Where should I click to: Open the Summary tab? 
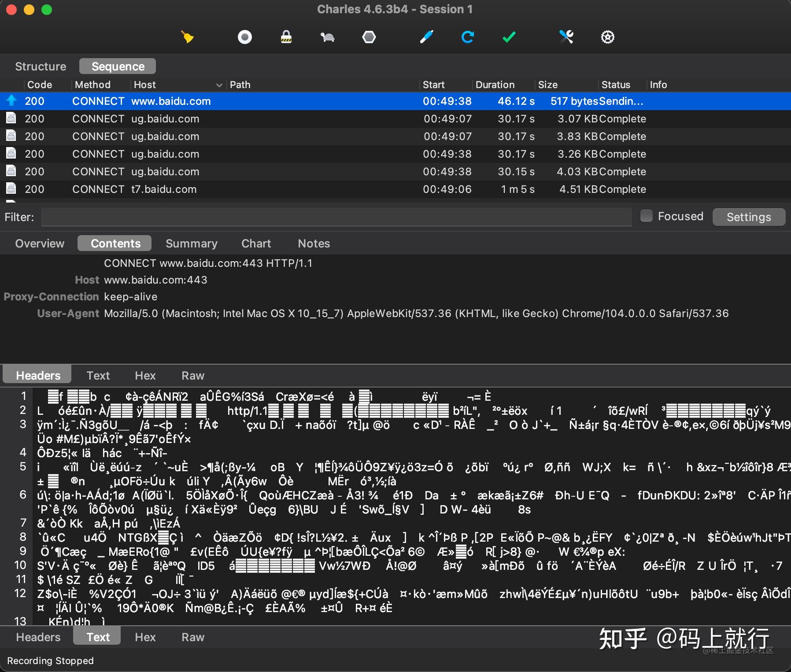coord(192,244)
